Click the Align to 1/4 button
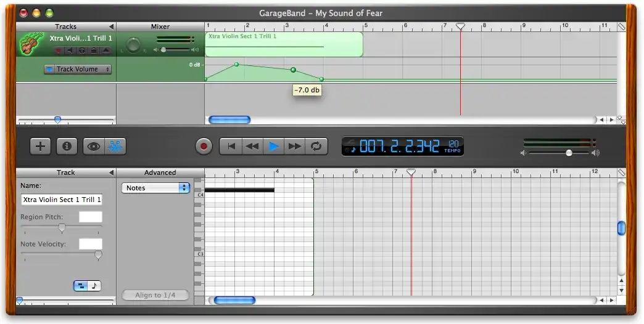 (x=155, y=295)
